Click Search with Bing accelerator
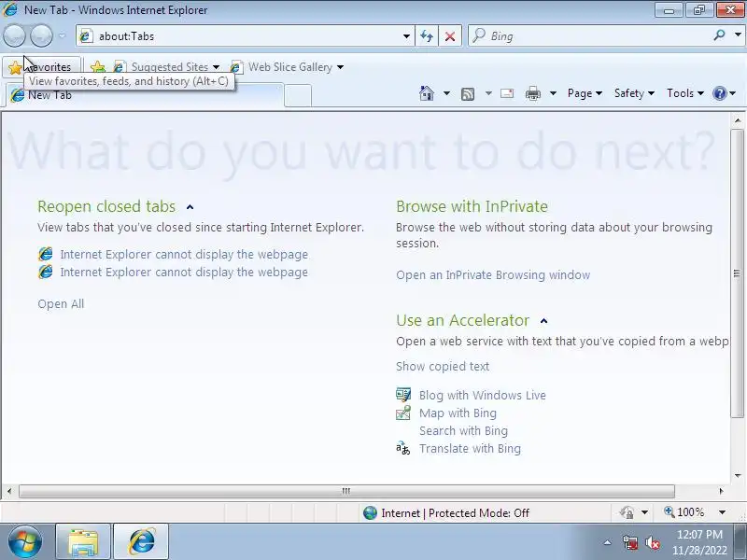Viewport: 747px width, 560px height. pyautogui.click(x=463, y=431)
